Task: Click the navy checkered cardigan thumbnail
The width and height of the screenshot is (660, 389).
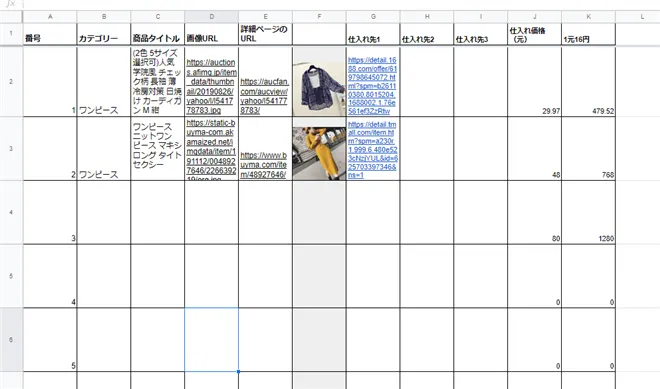Action: click(319, 89)
